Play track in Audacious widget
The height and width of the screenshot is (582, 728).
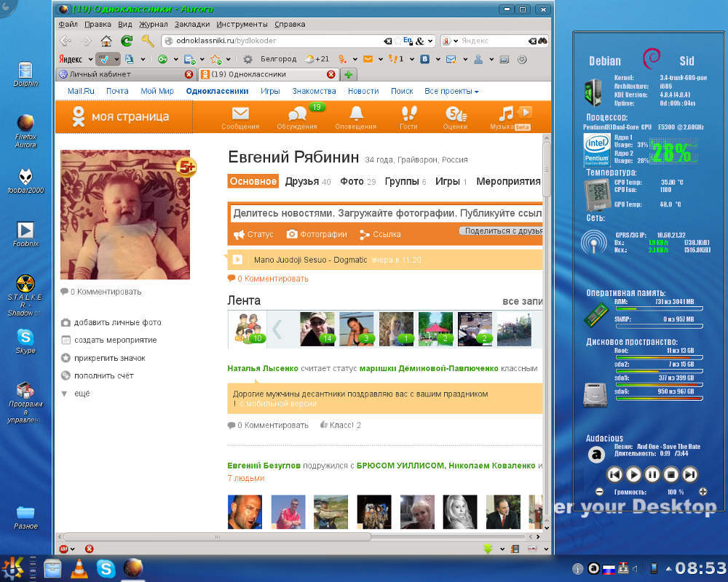pos(633,474)
